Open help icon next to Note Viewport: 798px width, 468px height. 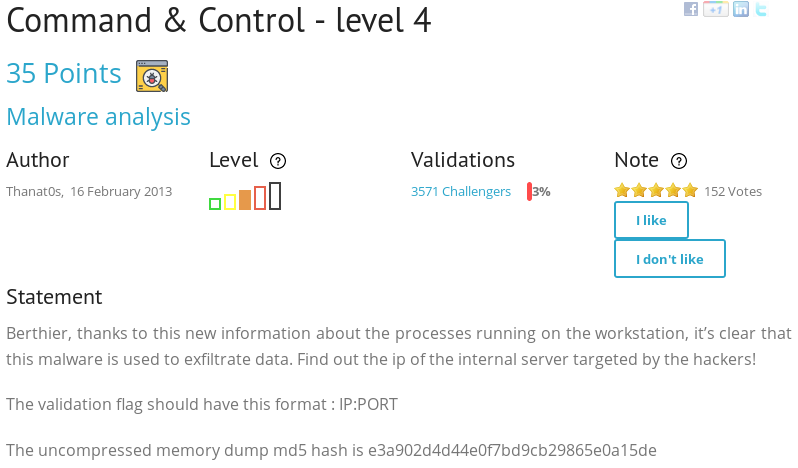click(679, 161)
